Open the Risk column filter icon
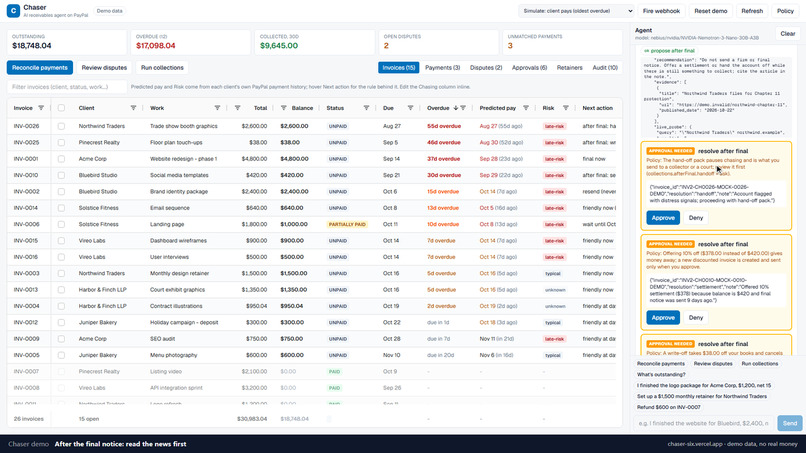The height and width of the screenshot is (453, 806). [565, 108]
